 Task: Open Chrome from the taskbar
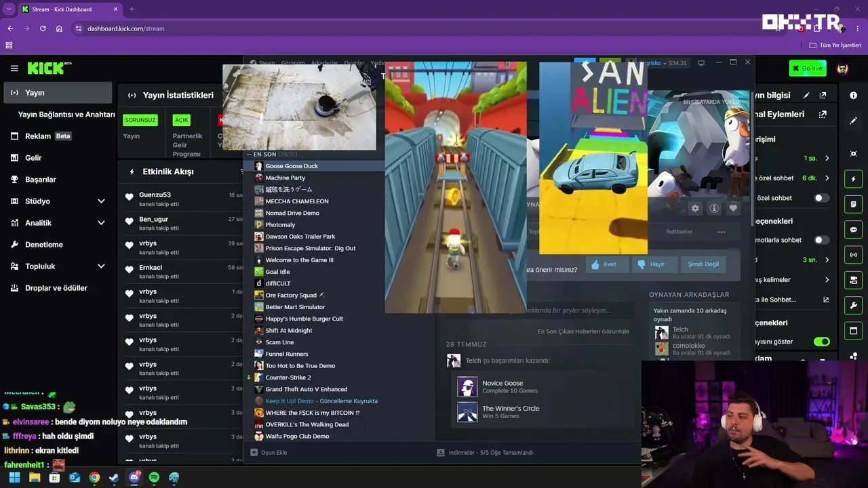pyautogui.click(x=94, y=477)
